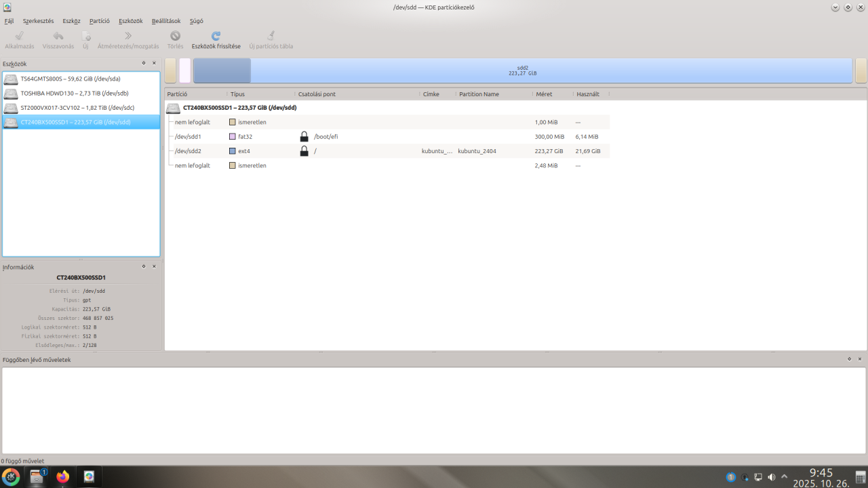Click the Új partíciós tábla icon

(271, 36)
